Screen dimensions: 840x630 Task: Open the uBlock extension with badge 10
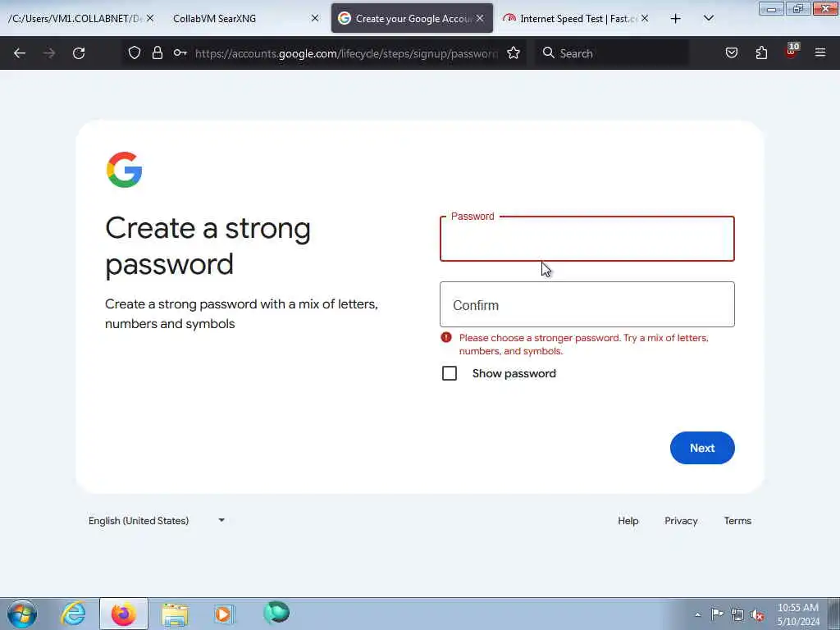point(792,52)
